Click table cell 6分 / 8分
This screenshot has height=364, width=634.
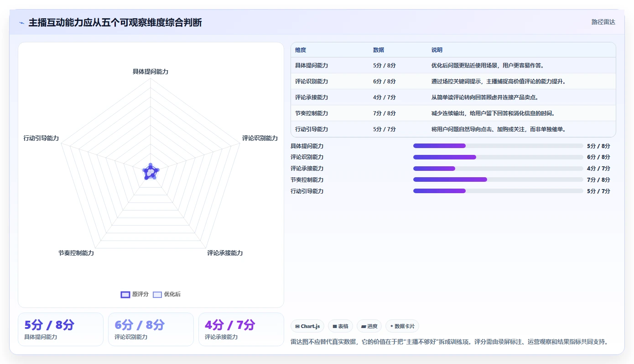pos(385,82)
